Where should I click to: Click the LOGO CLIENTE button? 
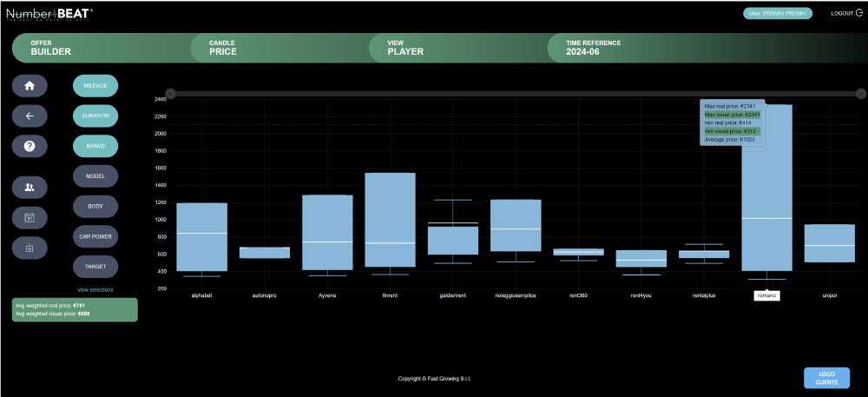(826, 378)
